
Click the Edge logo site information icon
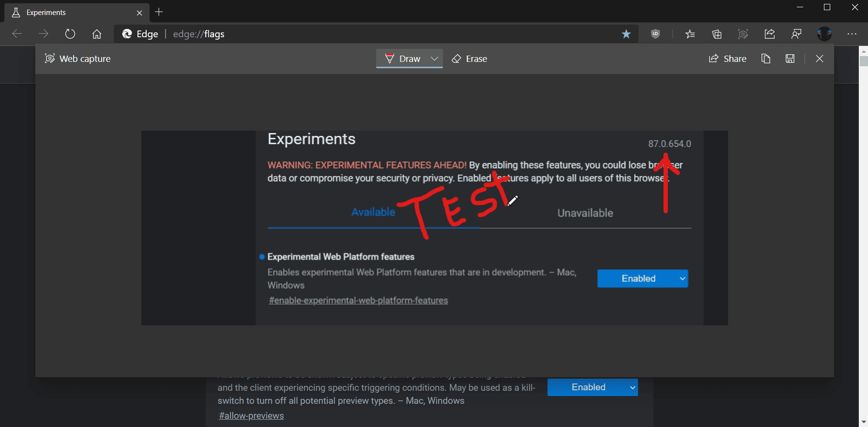[x=127, y=34]
